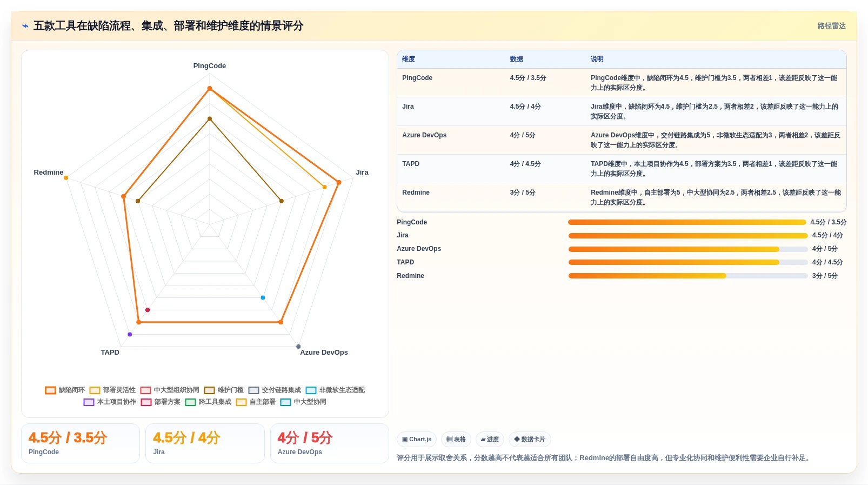Toggle the 中大型组织协同 legend series
868x485 pixels.
[x=170, y=390]
